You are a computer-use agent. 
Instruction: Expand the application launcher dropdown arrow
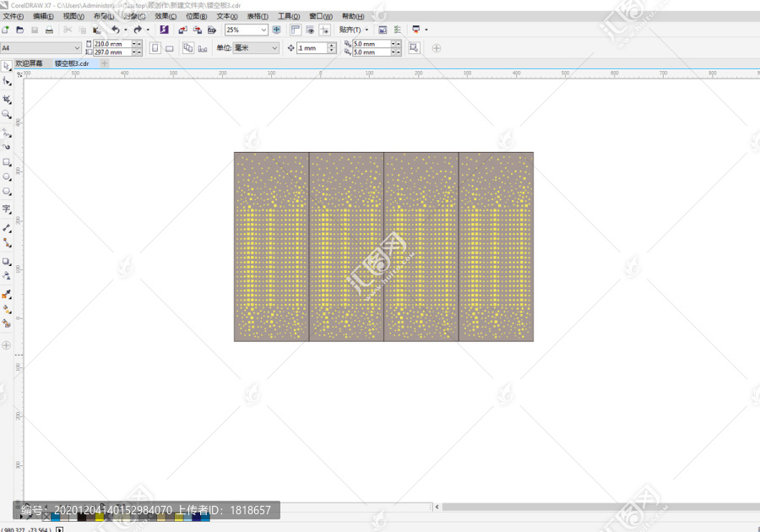point(426,30)
